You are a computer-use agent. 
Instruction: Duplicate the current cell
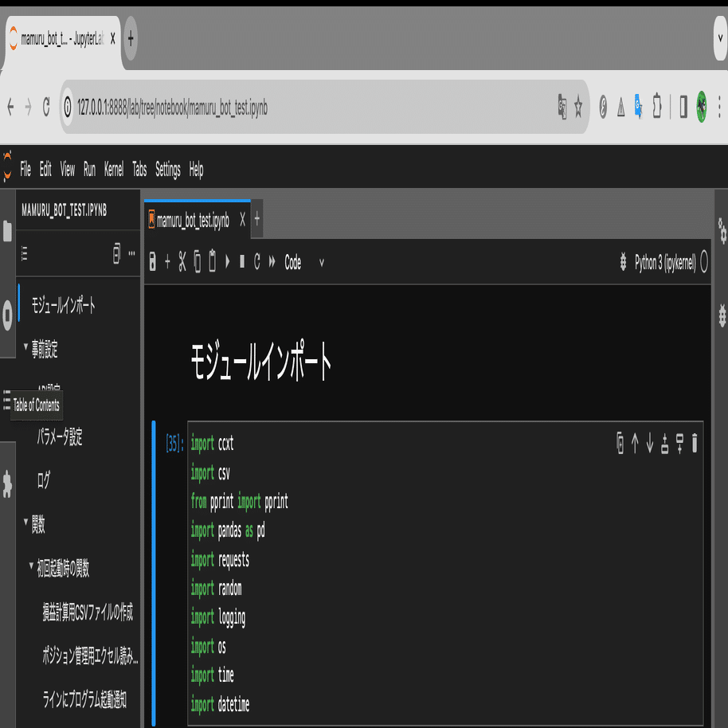pos(620,444)
